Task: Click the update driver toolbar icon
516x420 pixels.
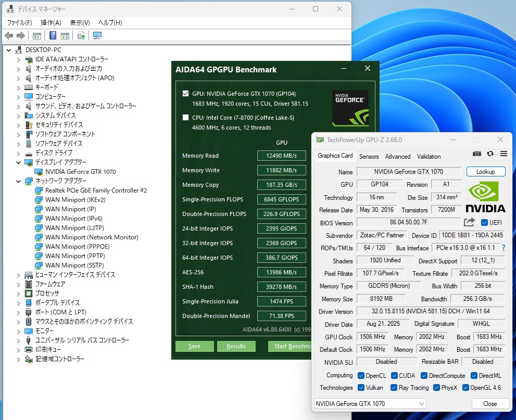Action: pos(81,35)
